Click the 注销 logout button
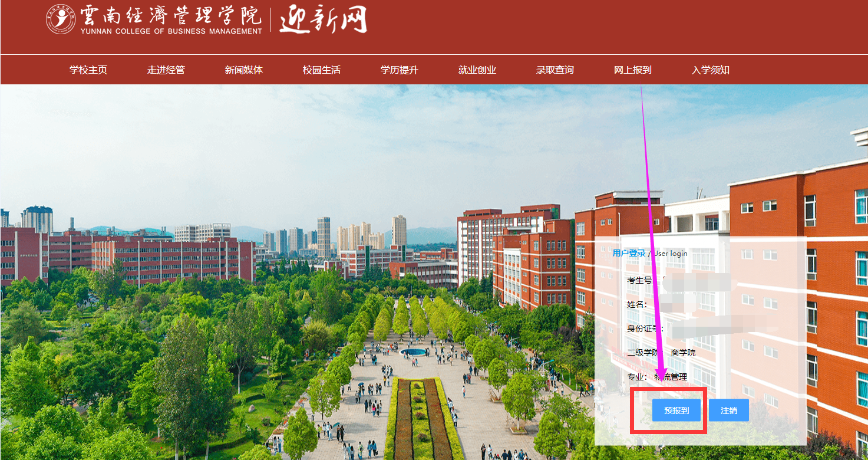This screenshot has width=868, height=460. click(729, 410)
